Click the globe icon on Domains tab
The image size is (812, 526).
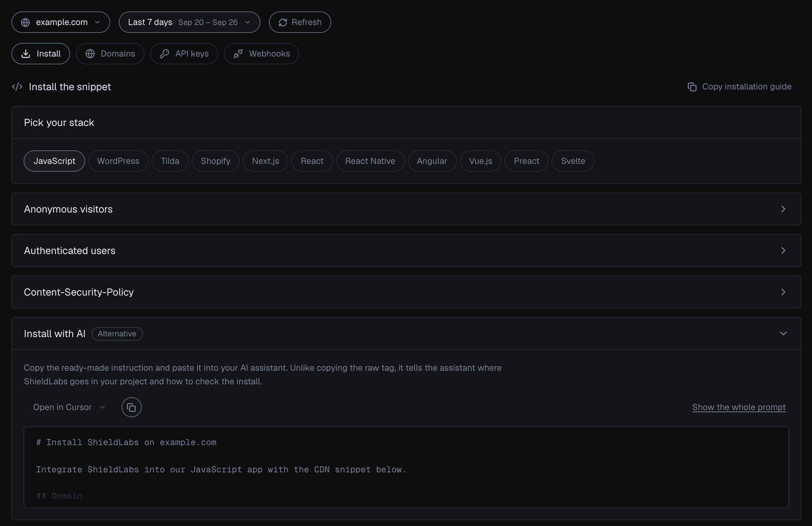click(x=90, y=54)
